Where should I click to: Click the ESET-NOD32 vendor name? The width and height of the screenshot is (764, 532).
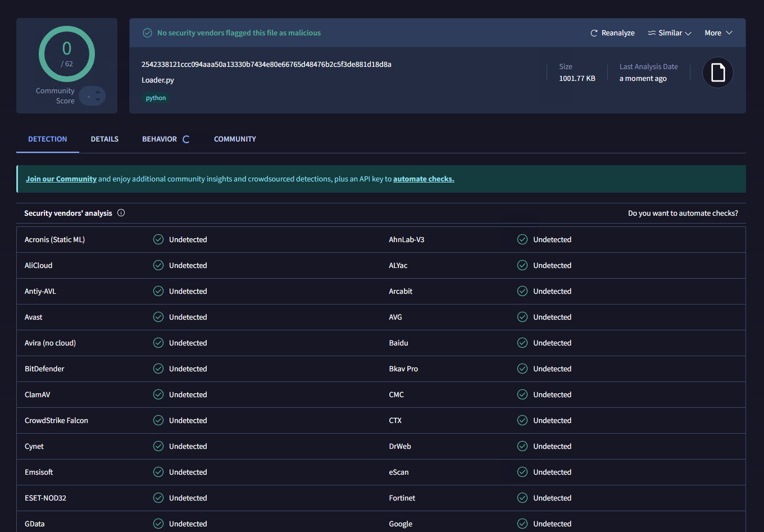pos(46,498)
